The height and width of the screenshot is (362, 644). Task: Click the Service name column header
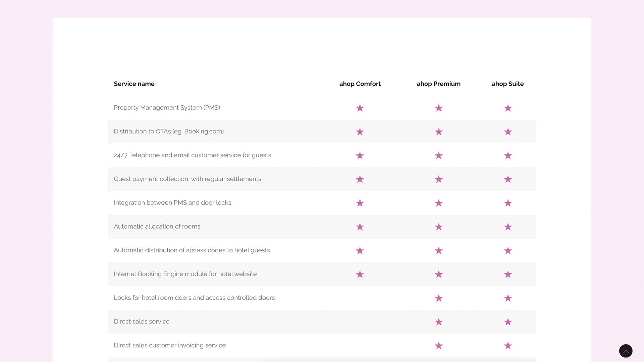(x=134, y=84)
